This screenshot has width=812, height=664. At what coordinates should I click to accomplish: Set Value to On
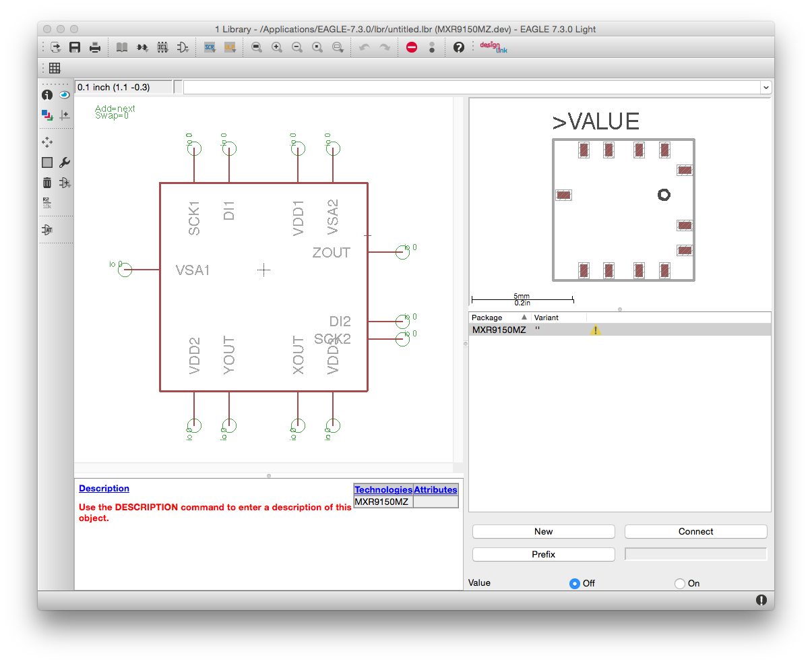680,583
